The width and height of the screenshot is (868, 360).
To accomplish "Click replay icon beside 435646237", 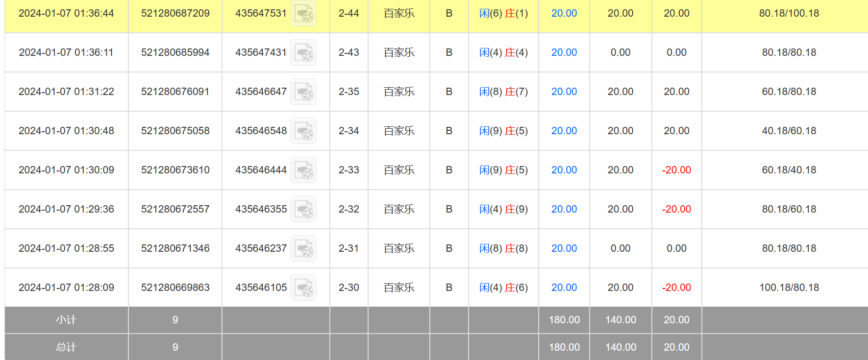I will [303, 249].
